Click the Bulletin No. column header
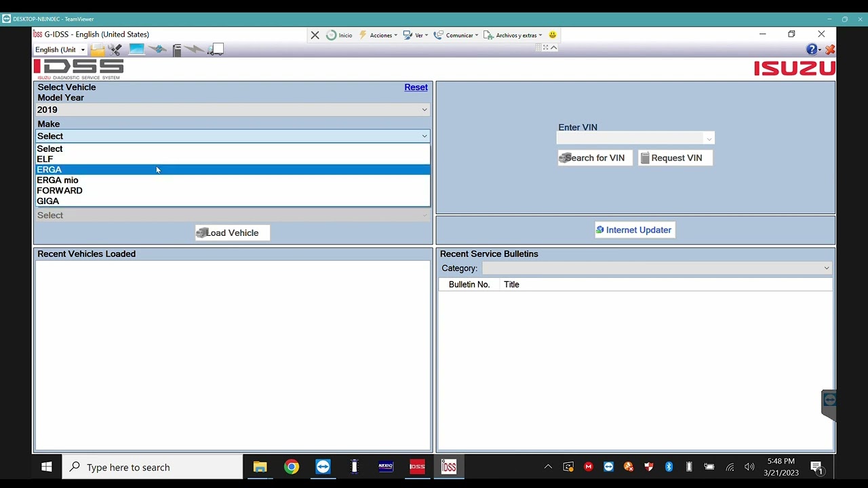Viewport: 868px width, 488px height. (x=469, y=285)
